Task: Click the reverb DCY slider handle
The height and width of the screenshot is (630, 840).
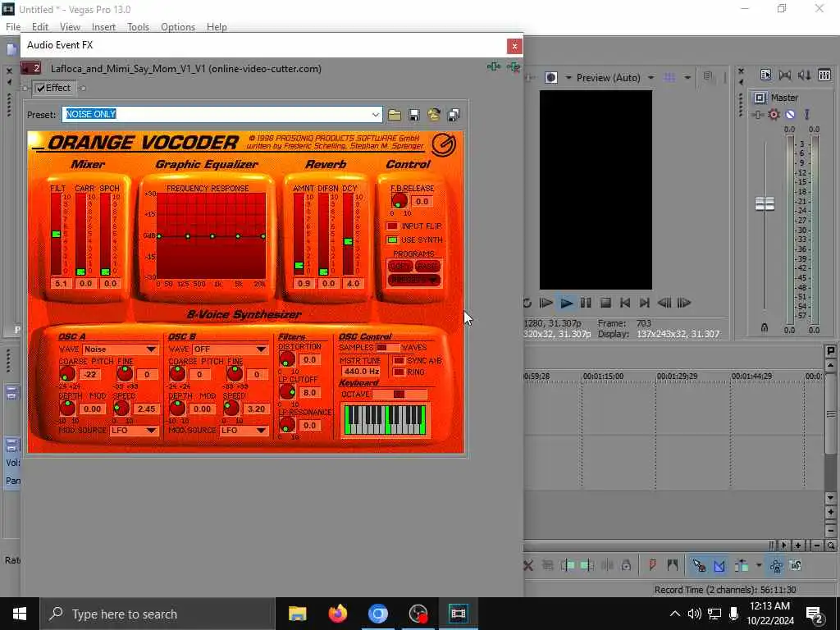Action: 348,242
